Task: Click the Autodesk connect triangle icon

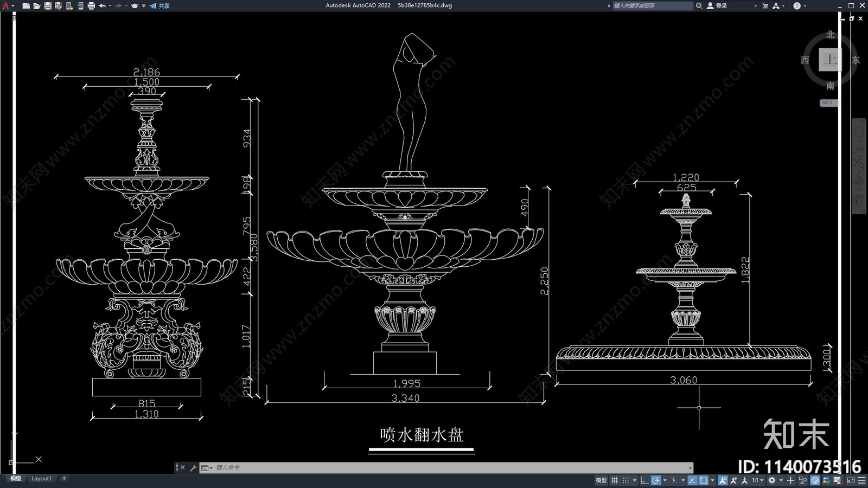Action: 776,5
